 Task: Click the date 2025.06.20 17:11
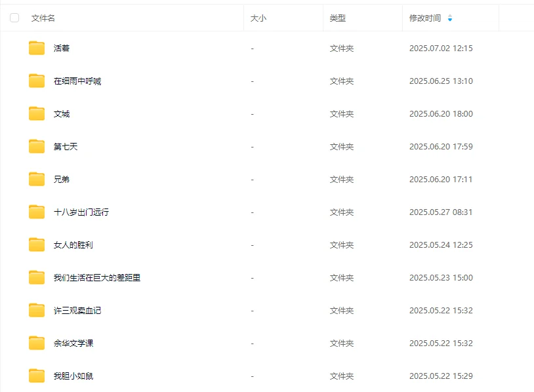(x=441, y=180)
